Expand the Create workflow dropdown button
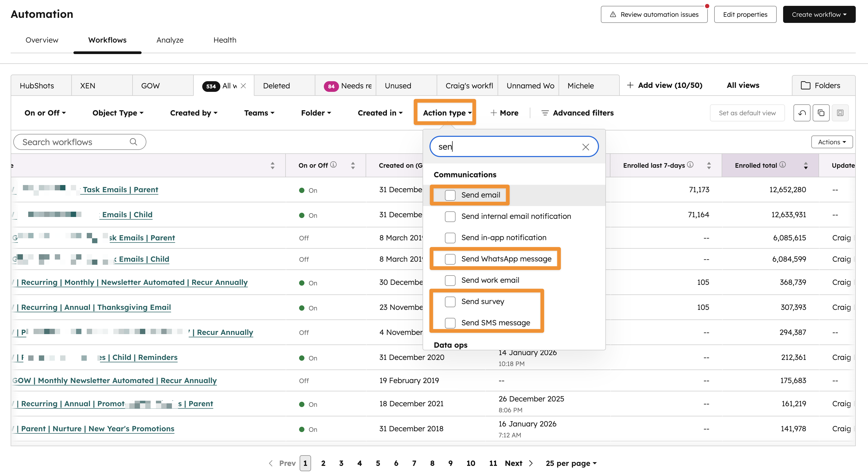The width and height of the screenshot is (868, 476). coord(819,14)
